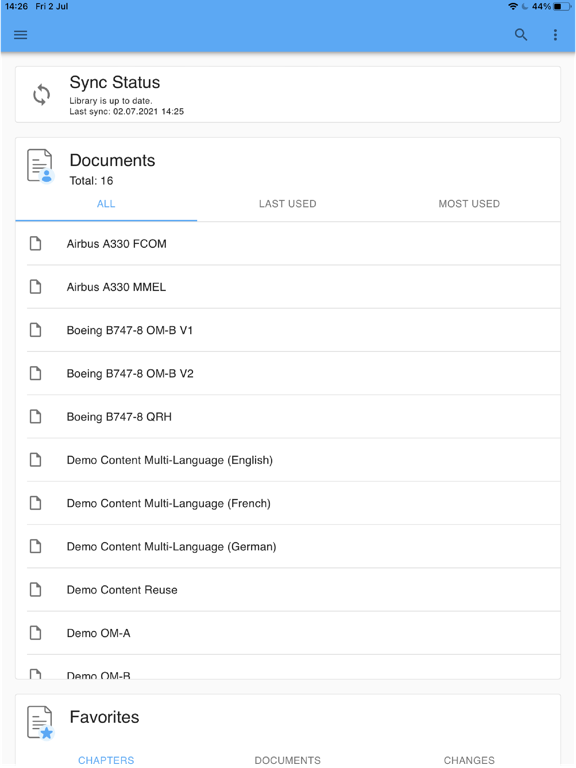
Task: Click file icon beside Airbus A330 FCOM
Action: (35, 243)
